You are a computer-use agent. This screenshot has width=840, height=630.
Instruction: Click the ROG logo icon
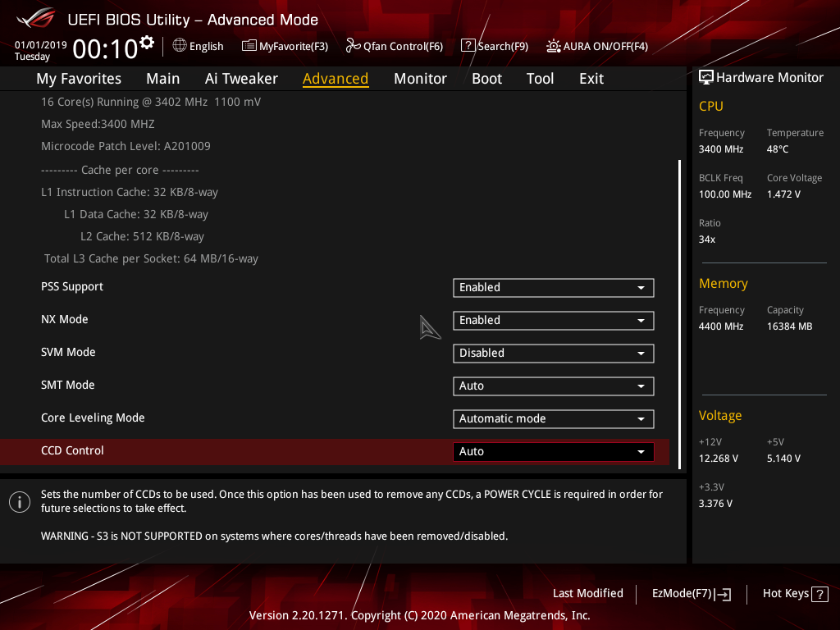click(35, 18)
